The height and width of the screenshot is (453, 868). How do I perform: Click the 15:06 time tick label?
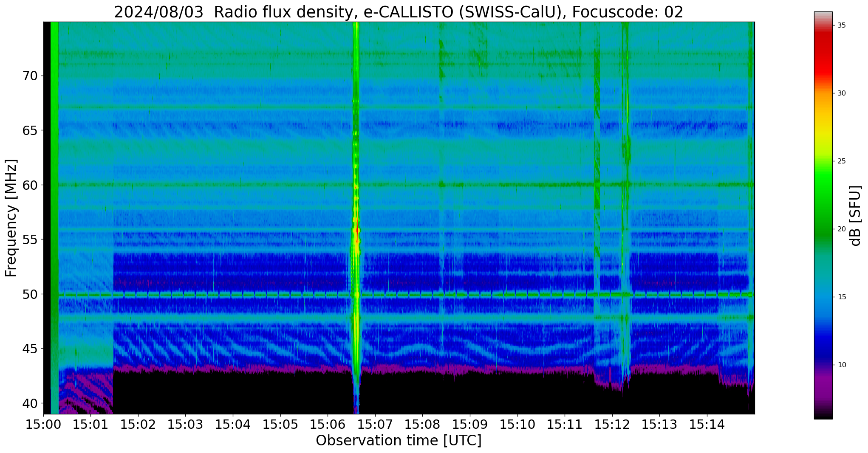(x=328, y=425)
